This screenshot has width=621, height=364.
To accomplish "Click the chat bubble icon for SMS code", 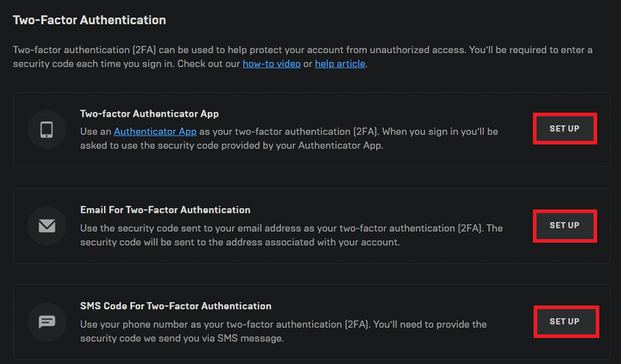I will [46, 321].
